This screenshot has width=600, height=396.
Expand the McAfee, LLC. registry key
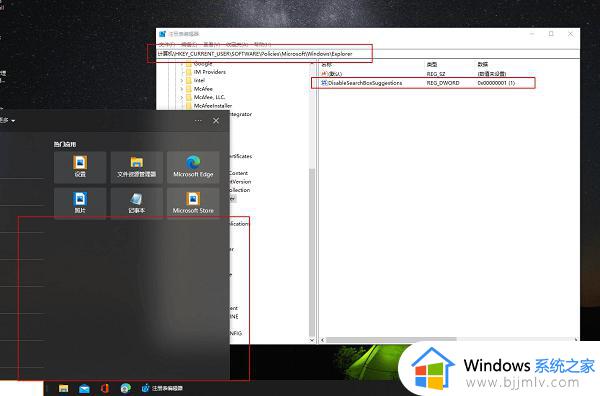pyautogui.click(x=182, y=97)
